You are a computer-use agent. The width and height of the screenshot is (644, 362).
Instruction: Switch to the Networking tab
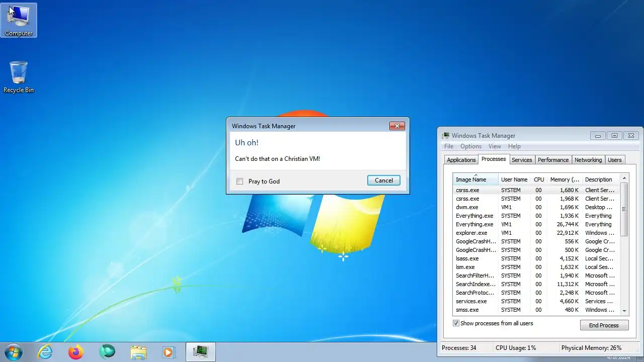tap(588, 160)
